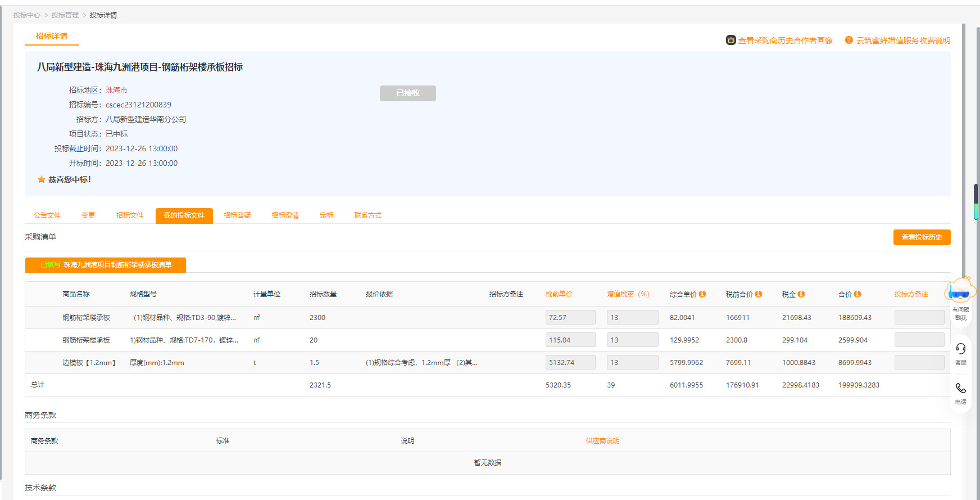Click the 查看投标历史 button
980x500 pixels.
pos(922,237)
